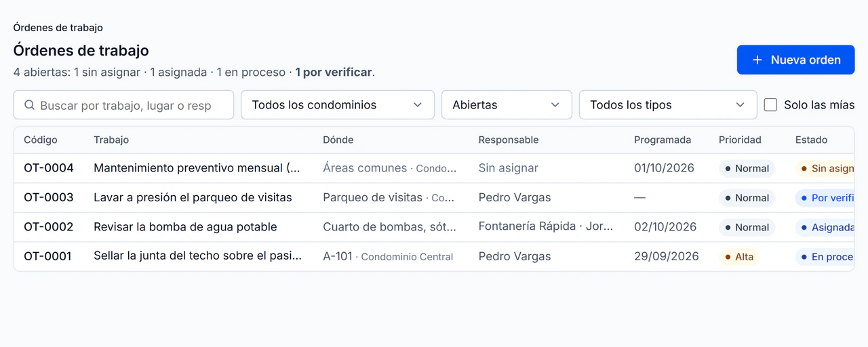Click the Áreas comunes location cell

390,168
